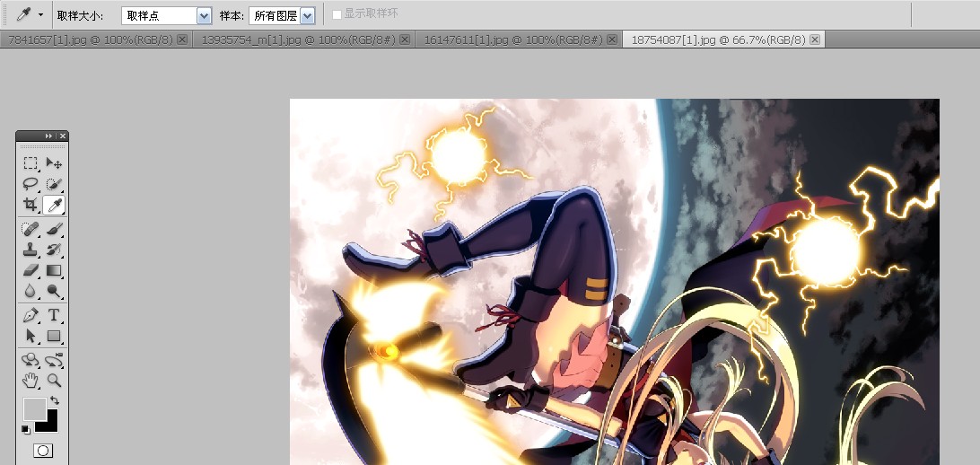Image resolution: width=980 pixels, height=465 pixels.
Task: Select the Move tool
Action: tap(54, 163)
